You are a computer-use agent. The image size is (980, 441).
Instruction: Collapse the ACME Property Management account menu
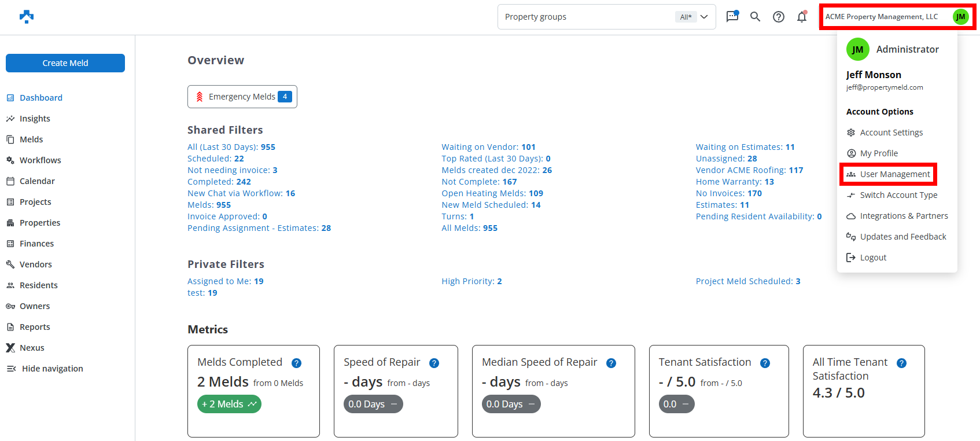click(x=897, y=17)
